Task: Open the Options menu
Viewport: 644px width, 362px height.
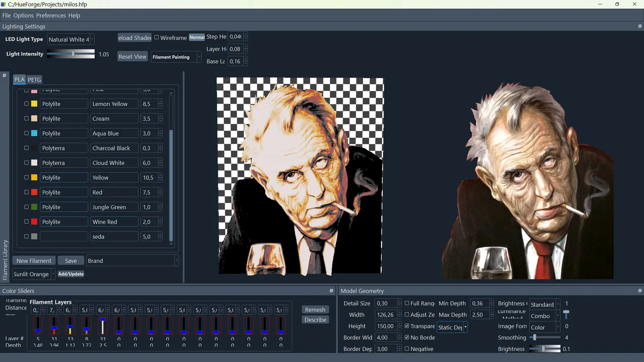Action: tap(23, 15)
